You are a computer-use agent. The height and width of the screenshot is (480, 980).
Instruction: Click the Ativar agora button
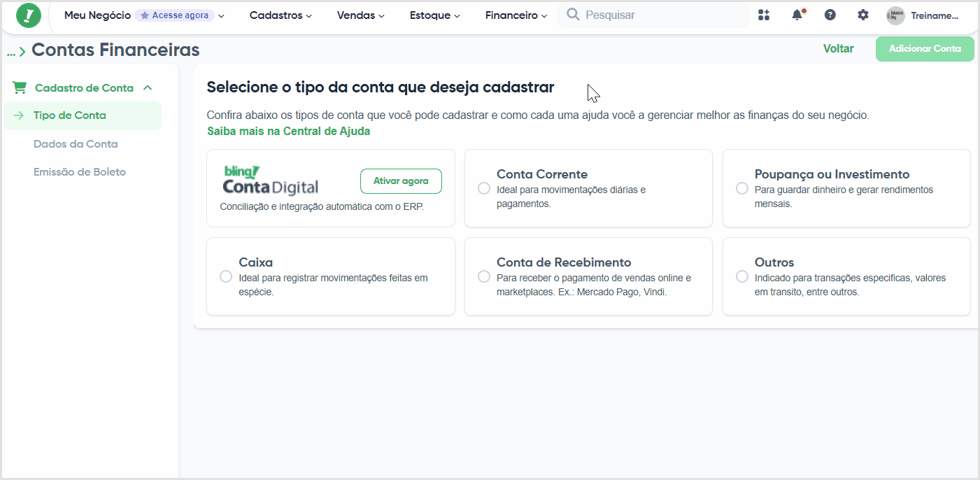pyautogui.click(x=401, y=181)
